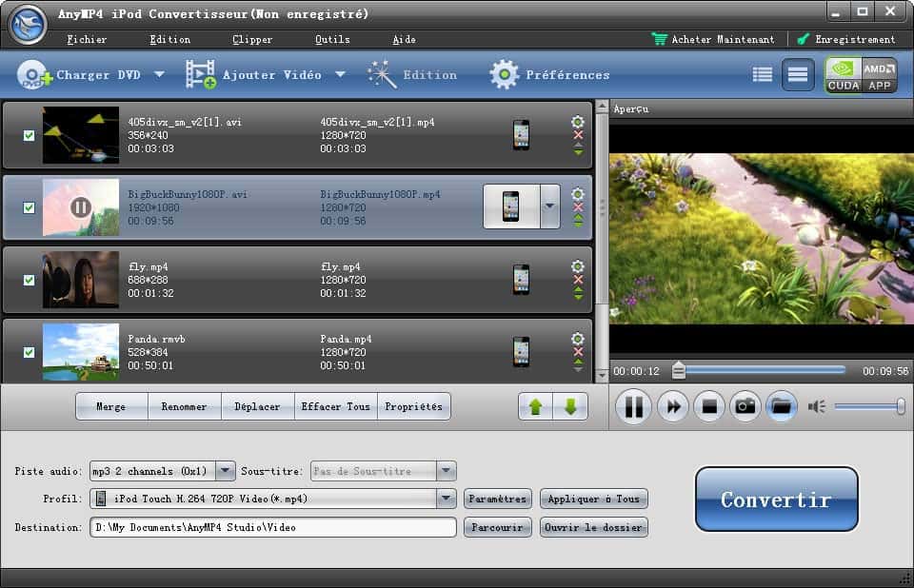Click Effacer Tous button
This screenshot has height=588, width=914.
point(336,406)
